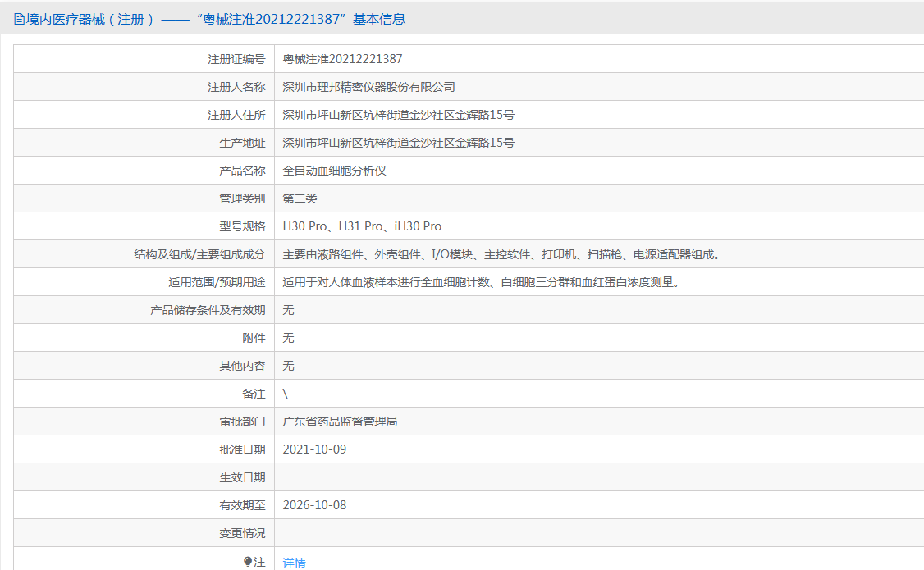Click the lightbulb icon beside 注
The width and height of the screenshot is (924, 570).
click(x=248, y=562)
